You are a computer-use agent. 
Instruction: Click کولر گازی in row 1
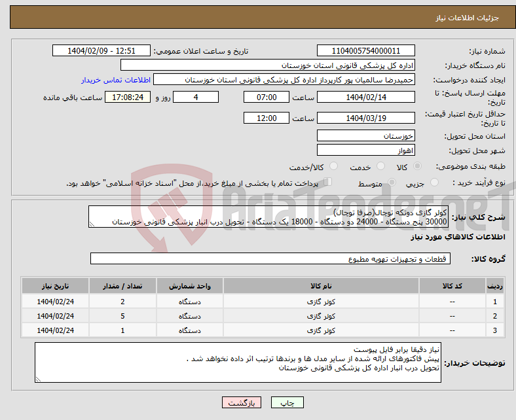pyautogui.click(x=321, y=302)
